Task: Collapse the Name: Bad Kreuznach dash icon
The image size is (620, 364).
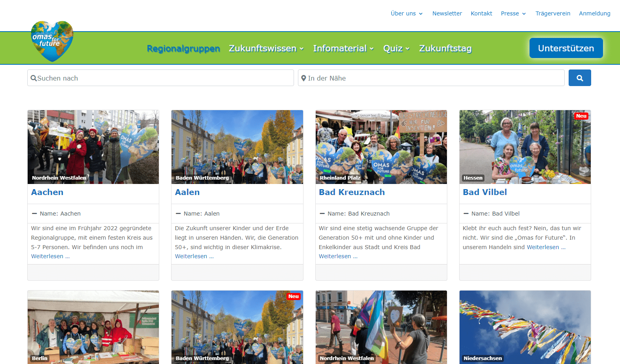Action: pos(322,214)
